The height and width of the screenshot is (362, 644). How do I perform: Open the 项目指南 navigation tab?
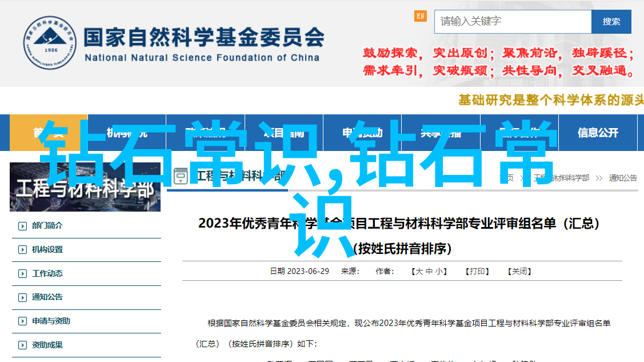click(284, 133)
